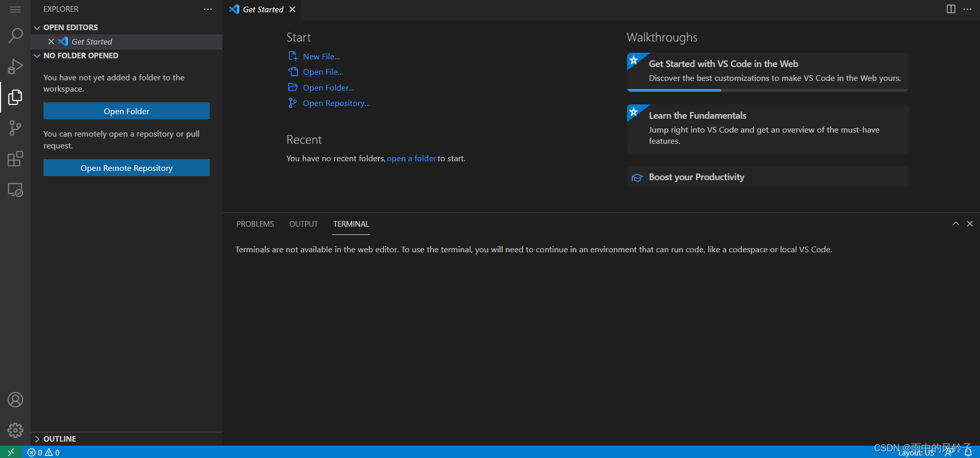Click the Open Folder button

click(126, 111)
